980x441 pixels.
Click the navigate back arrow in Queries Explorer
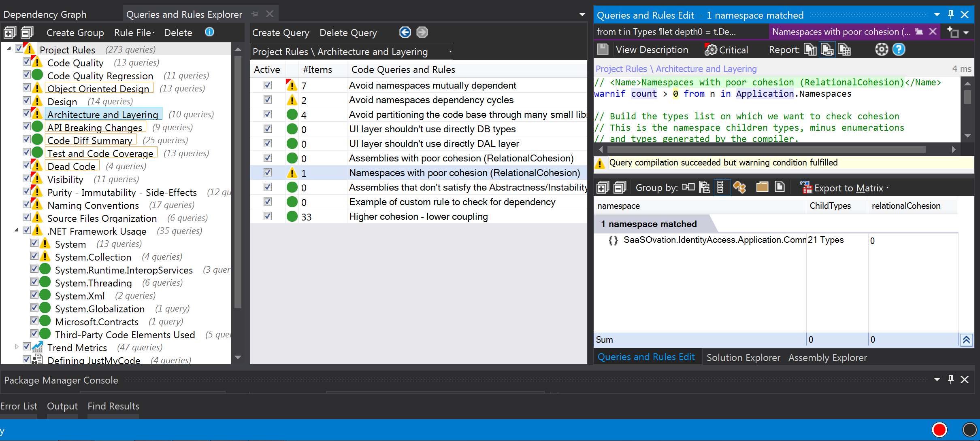pyautogui.click(x=405, y=31)
